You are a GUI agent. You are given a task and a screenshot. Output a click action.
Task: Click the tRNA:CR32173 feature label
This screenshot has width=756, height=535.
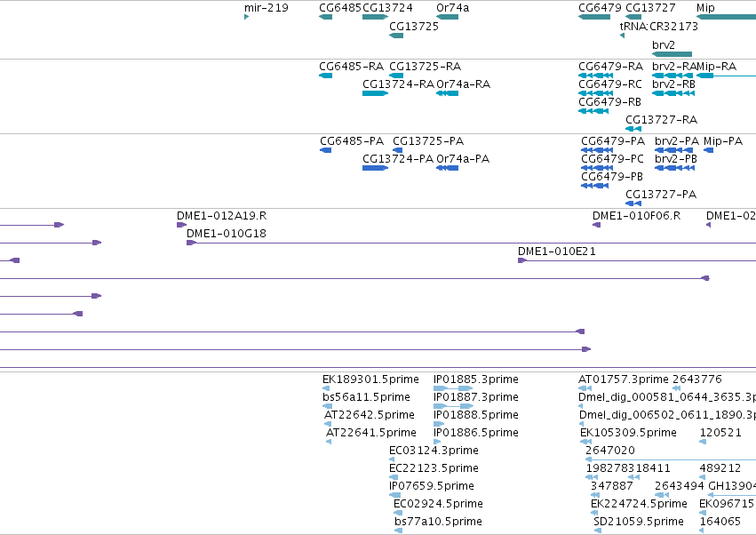(x=659, y=26)
